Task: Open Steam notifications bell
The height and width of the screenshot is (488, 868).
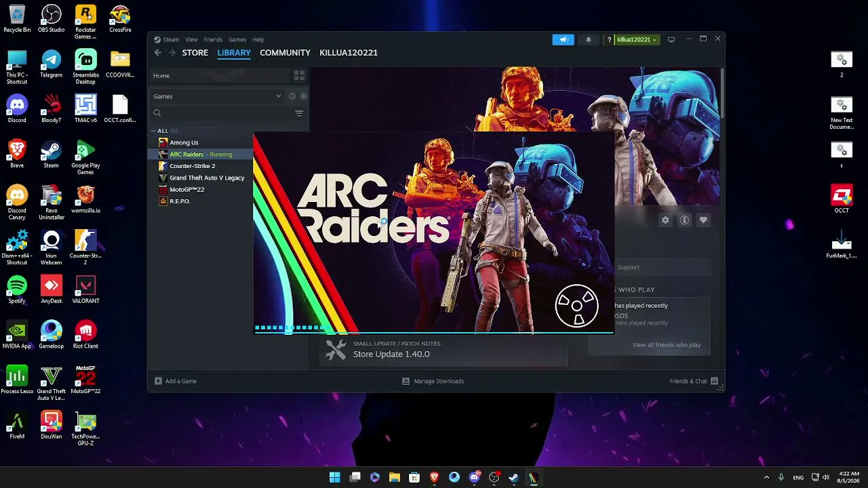Action: tap(589, 39)
